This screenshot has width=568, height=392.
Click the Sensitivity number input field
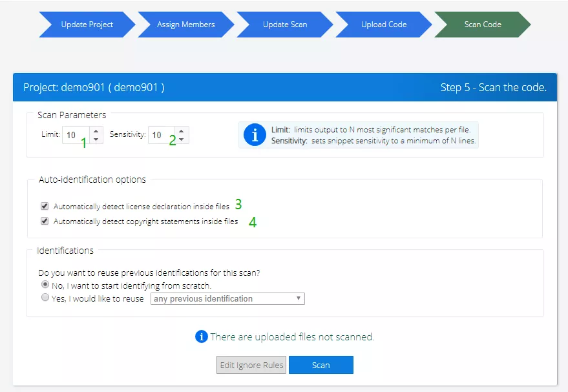[161, 135]
